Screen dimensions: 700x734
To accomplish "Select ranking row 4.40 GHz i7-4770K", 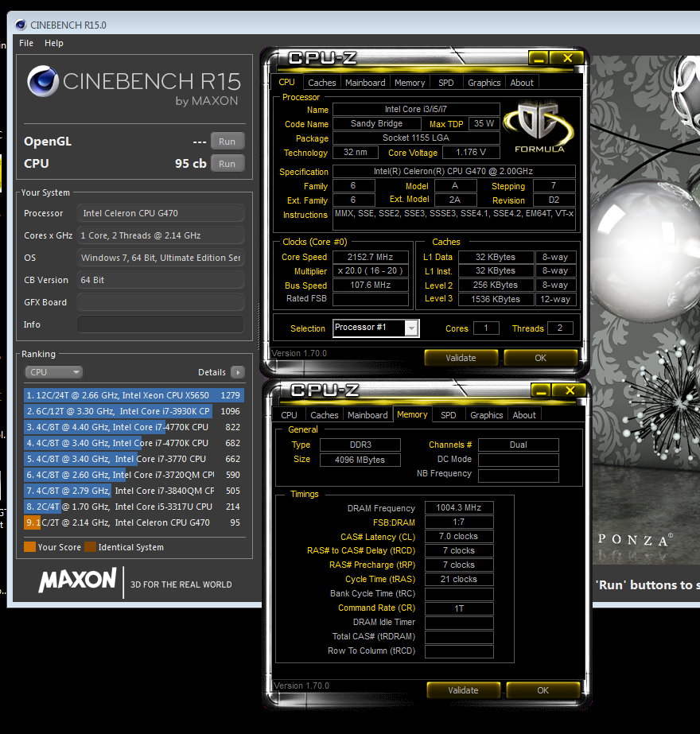I will pos(134,427).
